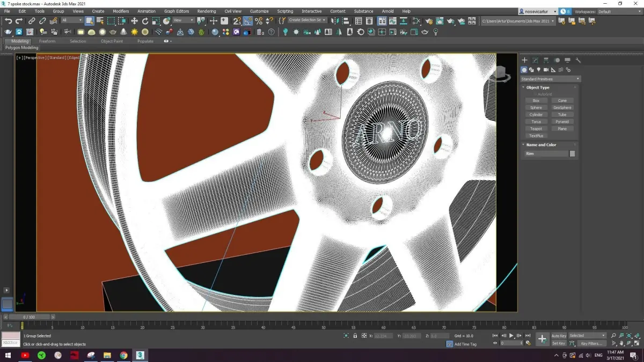644x362 pixels.
Task: Toggle the Layer Explorer icon
Action: point(370,21)
